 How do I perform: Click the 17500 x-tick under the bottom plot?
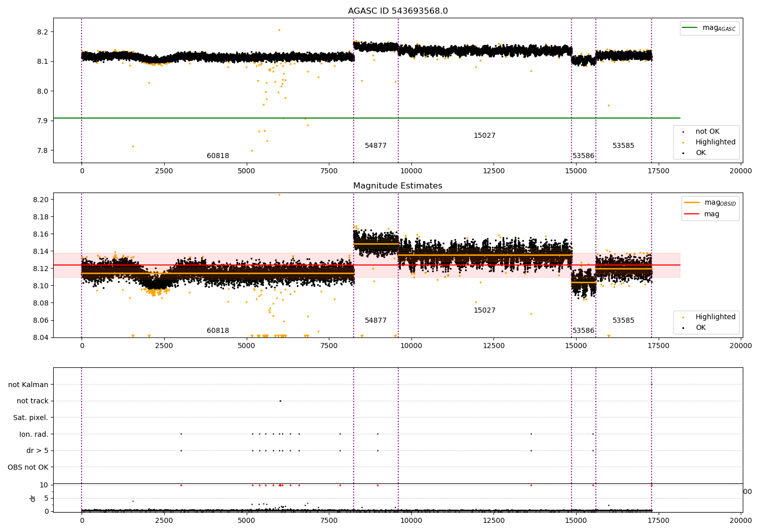658,521
